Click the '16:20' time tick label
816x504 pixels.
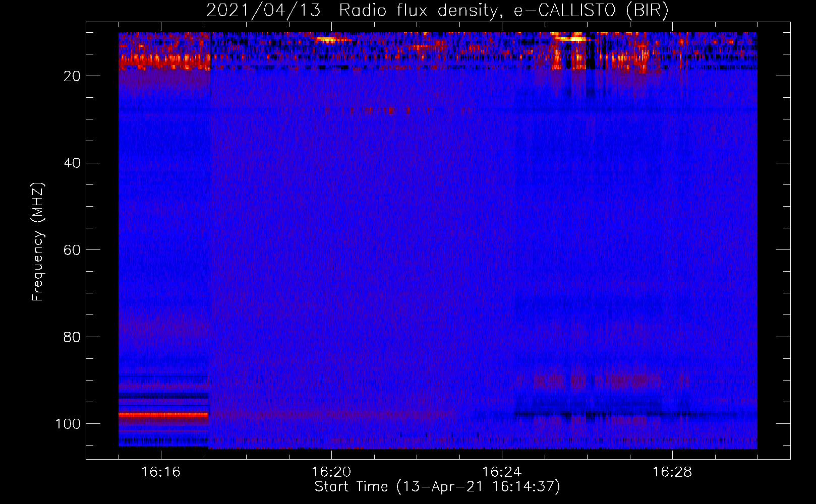[x=331, y=472]
